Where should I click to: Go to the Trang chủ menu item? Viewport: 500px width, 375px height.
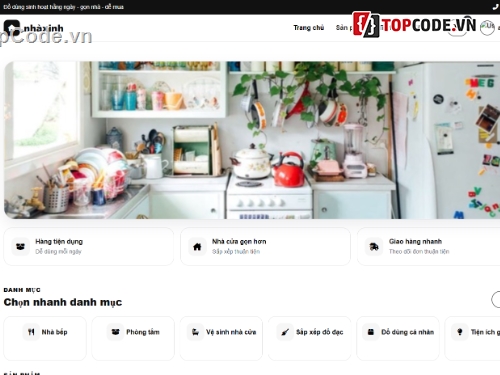pos(309,28)
